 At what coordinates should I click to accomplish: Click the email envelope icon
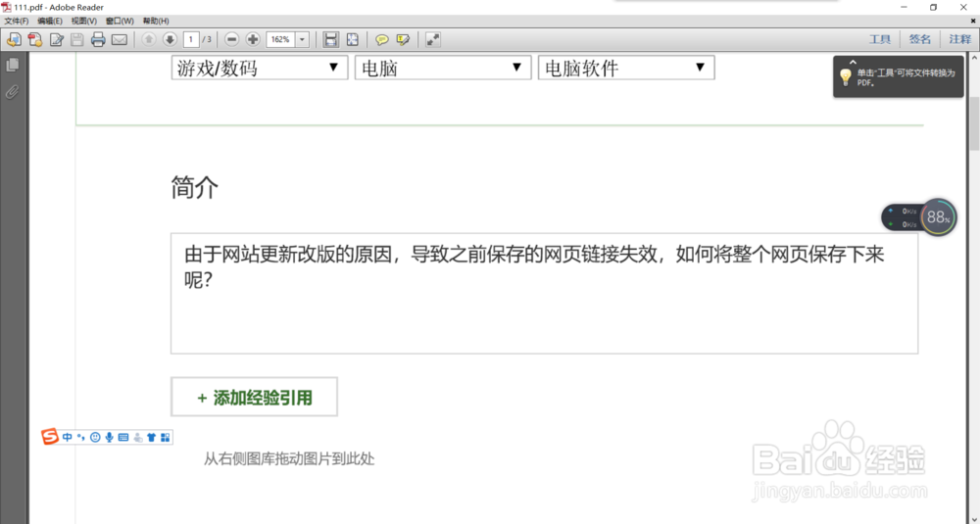coord(120,40)
